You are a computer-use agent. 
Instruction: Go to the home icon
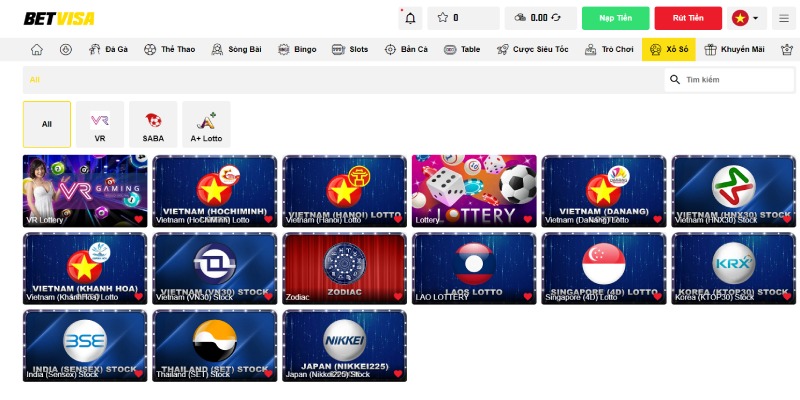tap(37, 49)
